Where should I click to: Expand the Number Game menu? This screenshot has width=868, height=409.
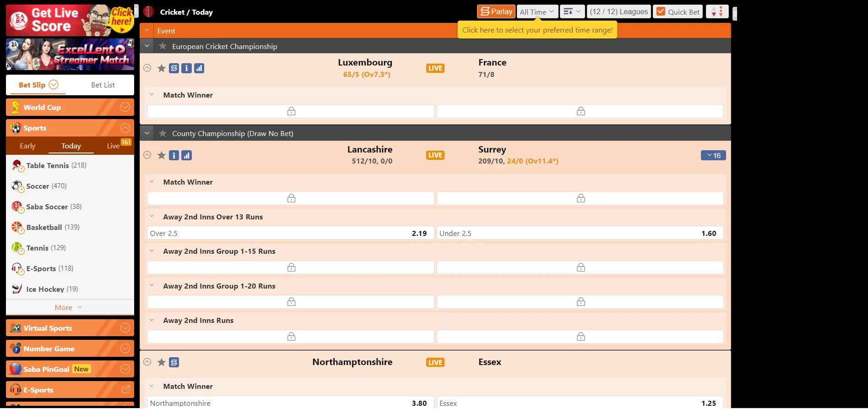click(70, 349)
